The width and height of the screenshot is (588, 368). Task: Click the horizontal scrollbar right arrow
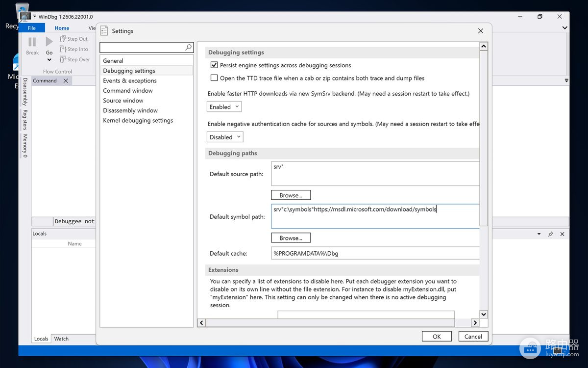click(475, 322)
